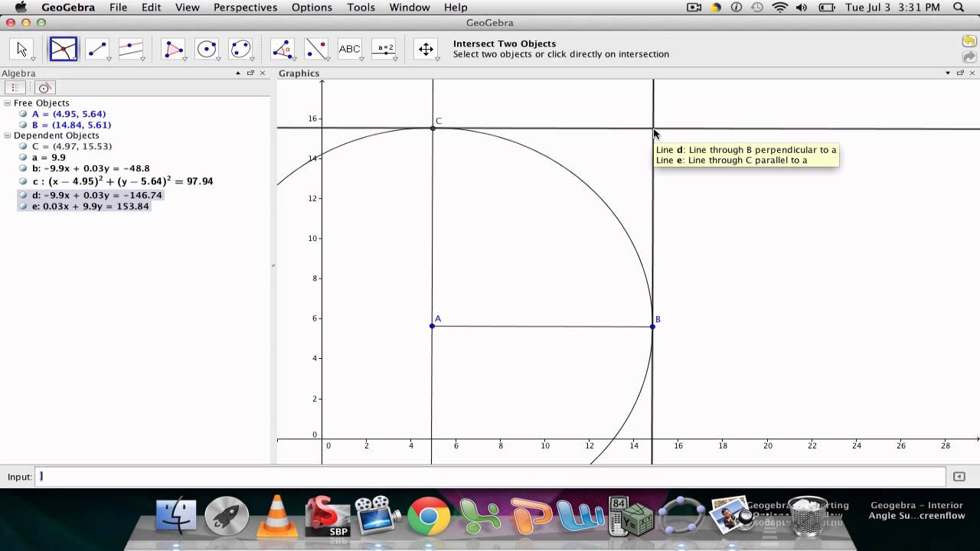980x551 pixels.
Task: Click the Spotlight search icon
Action: (x=958, y=7)
